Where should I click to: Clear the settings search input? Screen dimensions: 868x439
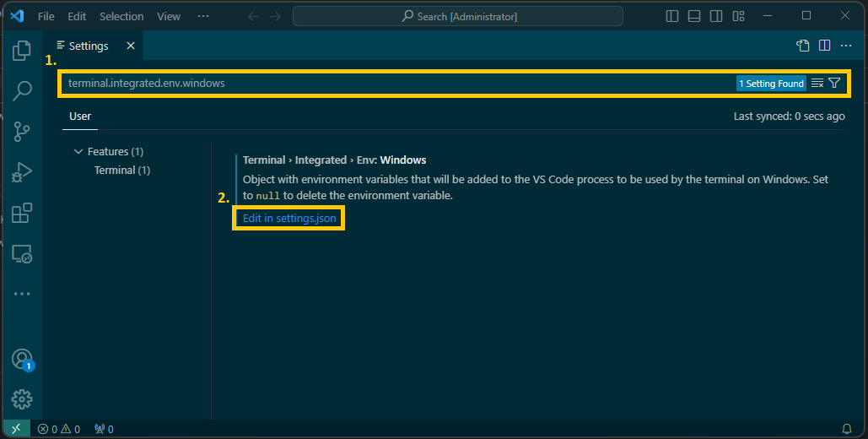(817, 84)
